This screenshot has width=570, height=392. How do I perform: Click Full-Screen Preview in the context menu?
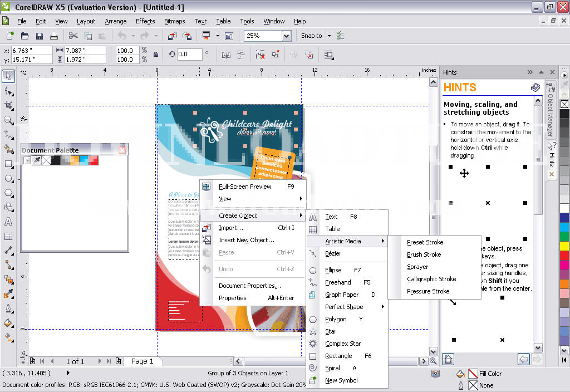pos(245,187)
